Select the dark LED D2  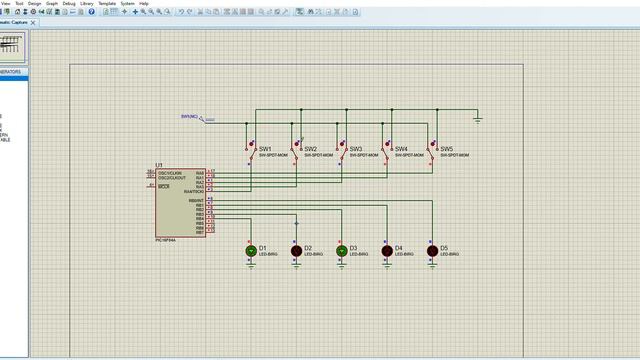point(296,251)
